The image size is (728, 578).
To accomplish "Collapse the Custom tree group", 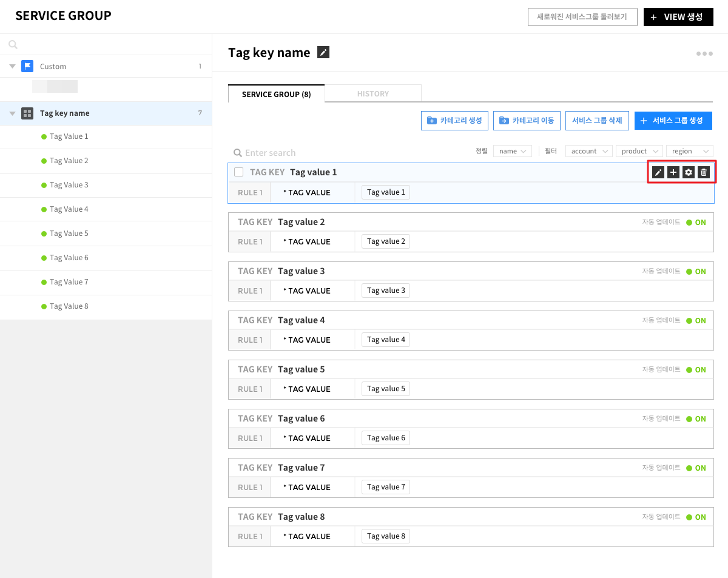I will pos(13,66).
